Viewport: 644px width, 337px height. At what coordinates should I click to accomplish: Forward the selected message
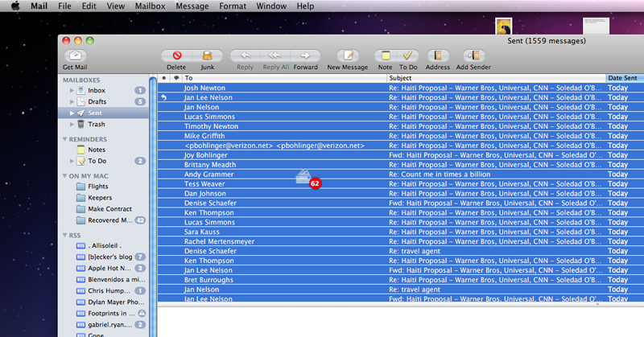pyautogui.click(x=305, y=55)
